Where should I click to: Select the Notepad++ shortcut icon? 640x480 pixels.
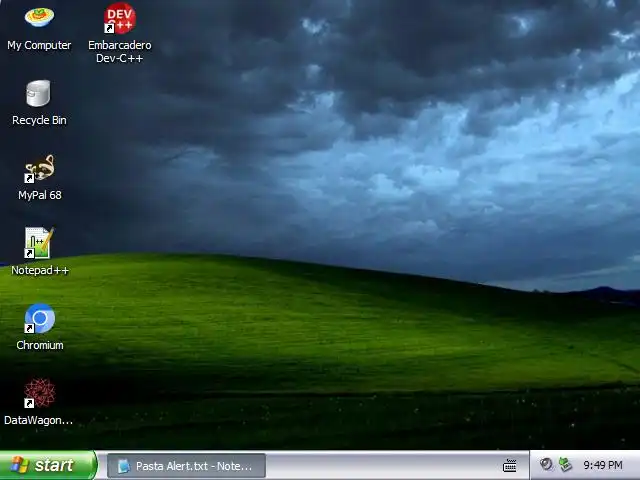39,243
